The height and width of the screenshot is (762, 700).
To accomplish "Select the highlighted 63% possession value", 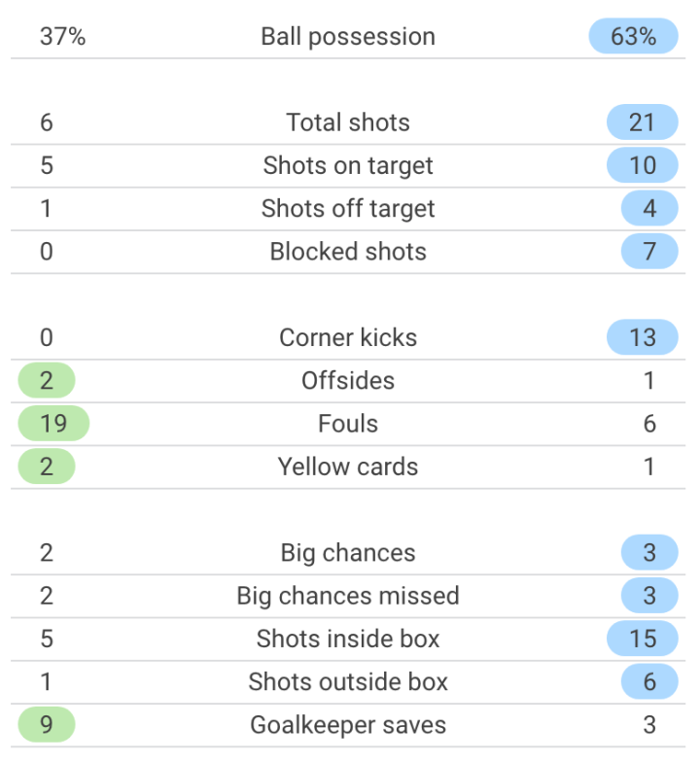I will coord(633,37).
